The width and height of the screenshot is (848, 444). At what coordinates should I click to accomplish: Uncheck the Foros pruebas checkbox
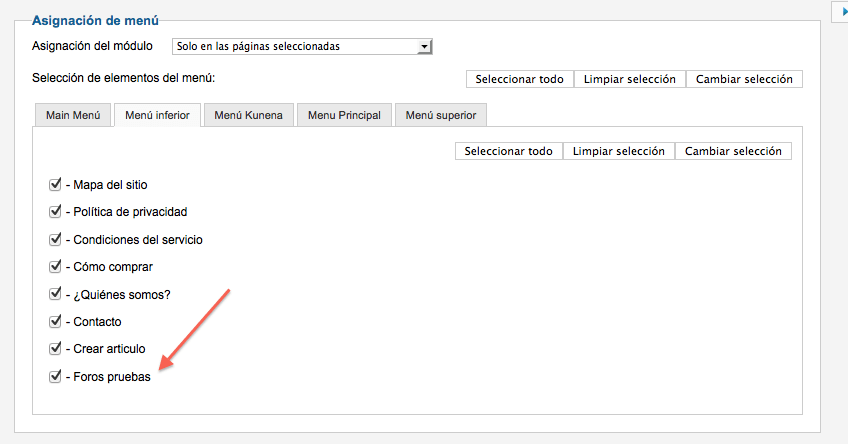(x=55, y=376)
